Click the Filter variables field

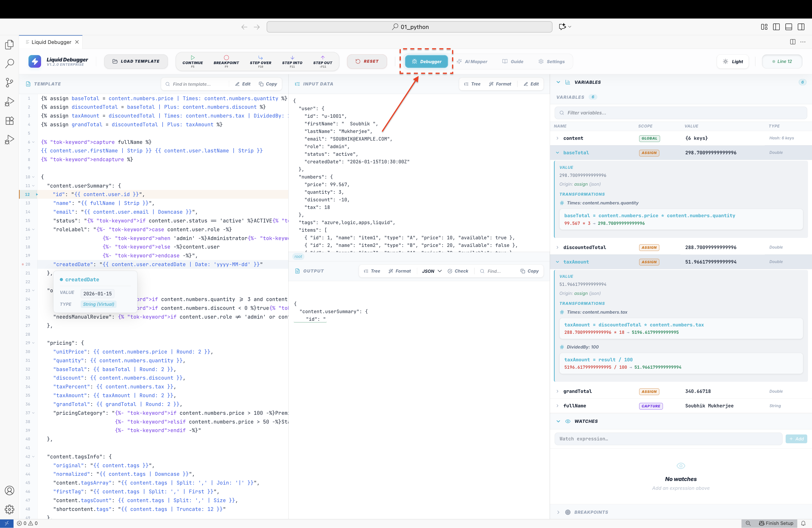click(x=681, y=113)
